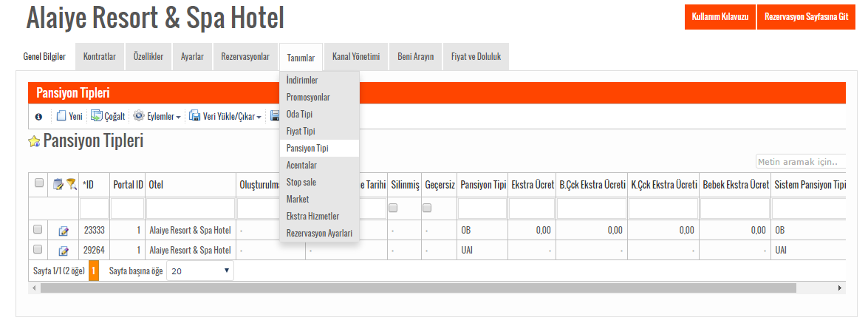The height and width of the screenshot is (326, 868).
Task: Open edit icon for row 29264
Action: [64, 251]
